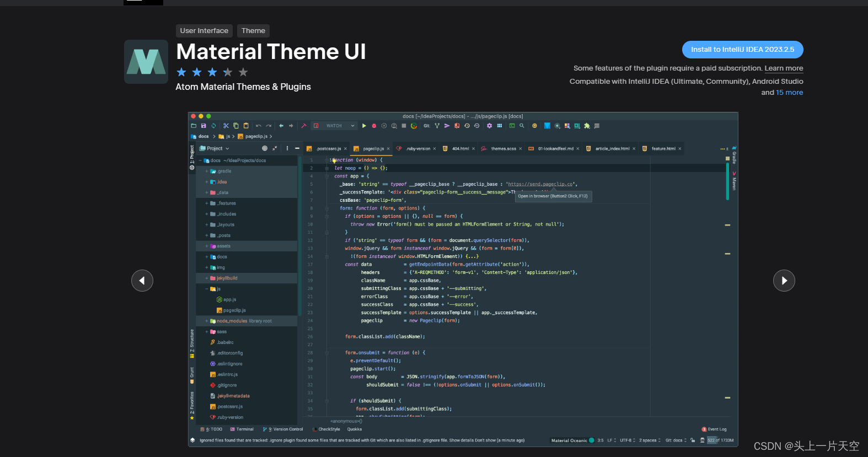Select the Theme tag
The width and height of the screenshot is (868, 457).
(253, 31)
